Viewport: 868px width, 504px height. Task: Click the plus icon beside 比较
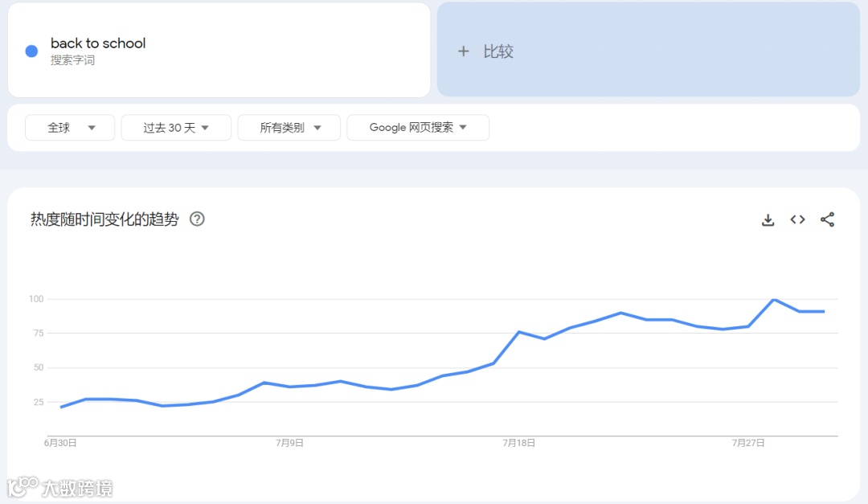tap(464, 51)
